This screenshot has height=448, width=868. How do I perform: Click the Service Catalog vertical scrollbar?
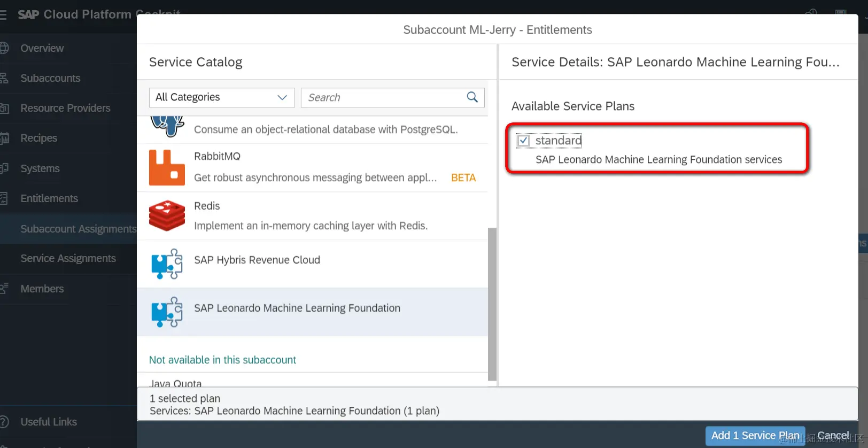point(492,304)
